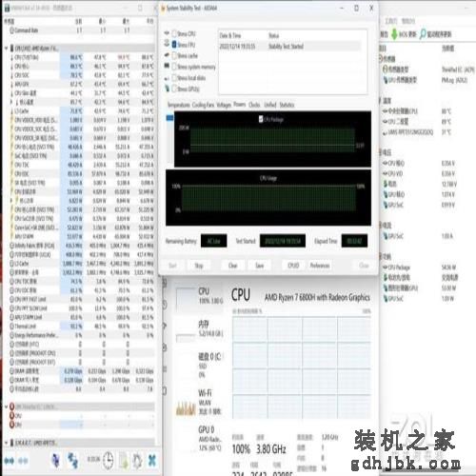Image resolution: width=476 pixels, height=476 pixels.
Task: Uncheck the Stress FPU checkbox
Action: (174, 44)
